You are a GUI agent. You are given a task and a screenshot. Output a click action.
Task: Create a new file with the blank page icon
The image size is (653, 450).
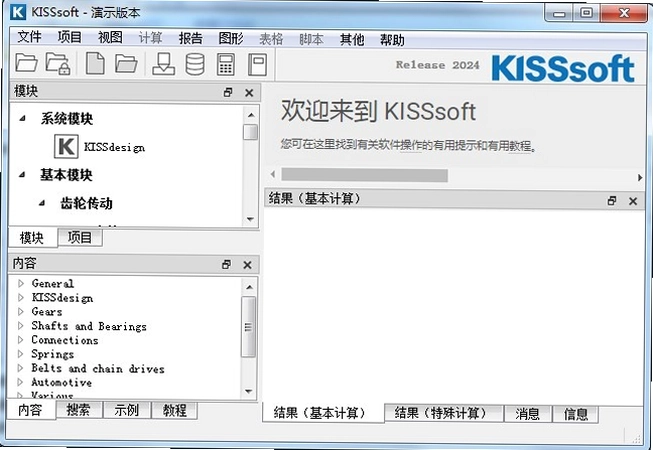click(x=95, y=64)
